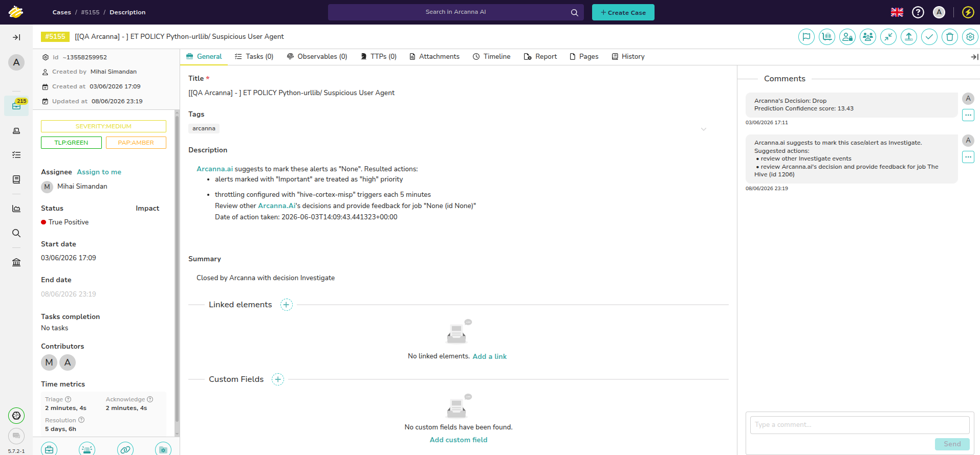This screenshot has height=455, width=980.
Task: Click the Acknowledge help question icon
Action: coord(150,399)
